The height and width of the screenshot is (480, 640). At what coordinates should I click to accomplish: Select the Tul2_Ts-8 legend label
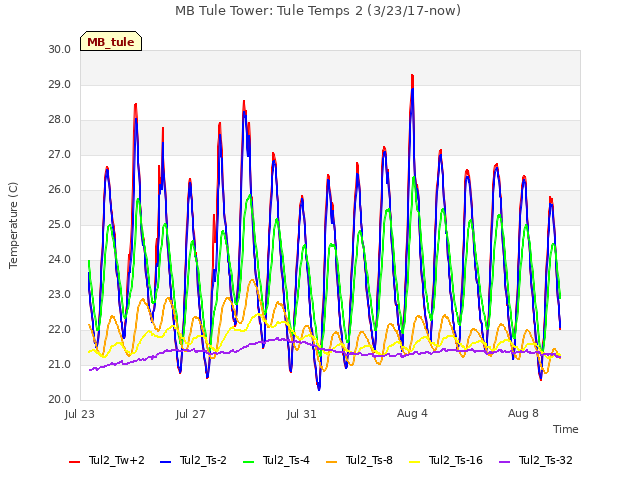(x=369, y=460)
